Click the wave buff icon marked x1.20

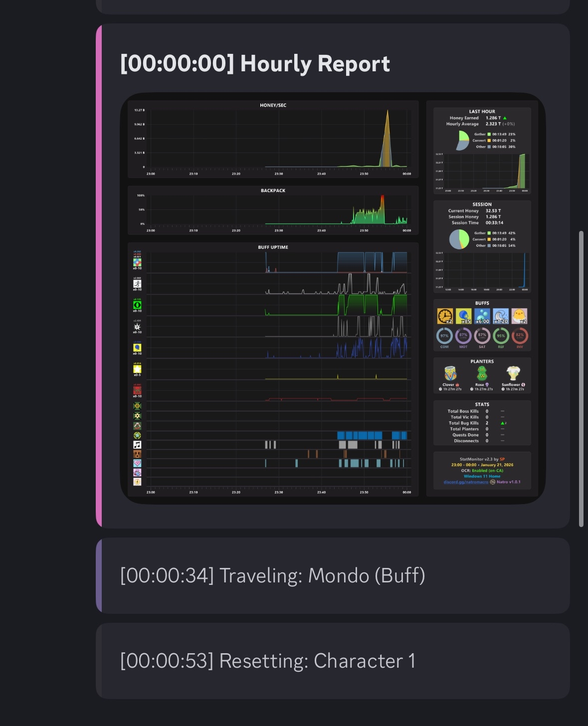(501, 316)
